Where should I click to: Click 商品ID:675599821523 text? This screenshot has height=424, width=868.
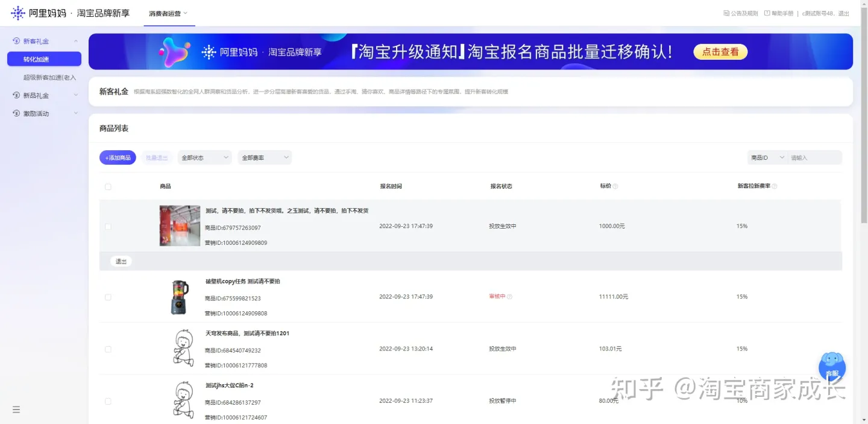point(233,299)
